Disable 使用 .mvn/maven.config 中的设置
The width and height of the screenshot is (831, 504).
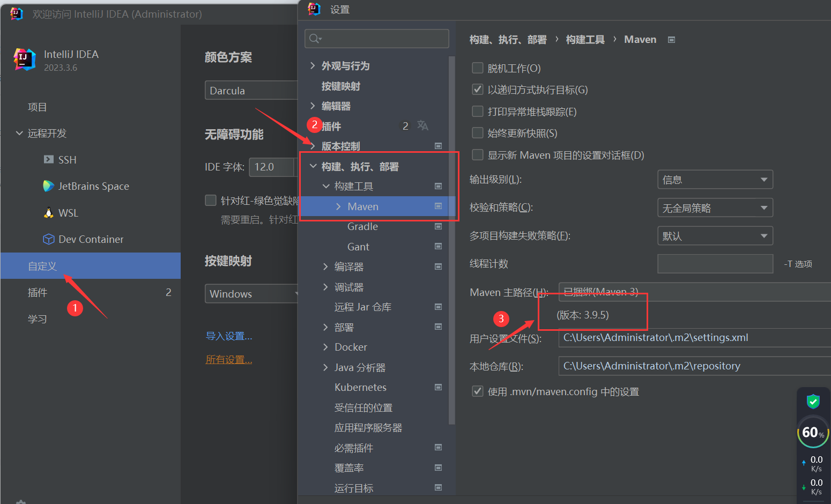point(477,391)
